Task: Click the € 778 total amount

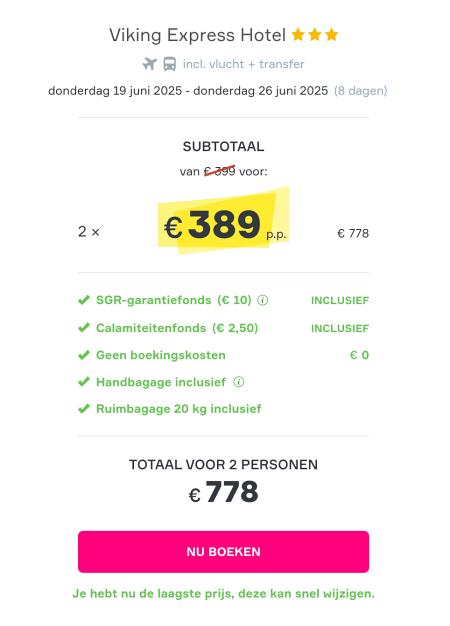Action: [x=224, y=492]
